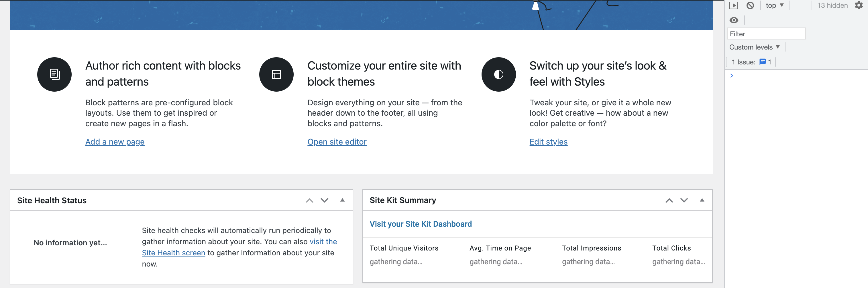The image size is (868, 288).
Task: Open the Custom levels dropdown
Action: point(754,47)
